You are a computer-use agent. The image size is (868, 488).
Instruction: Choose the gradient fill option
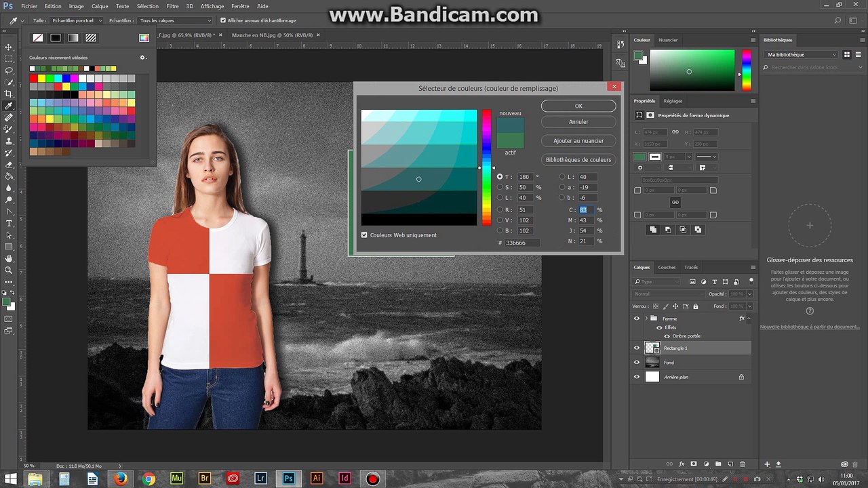coord(73,38)
